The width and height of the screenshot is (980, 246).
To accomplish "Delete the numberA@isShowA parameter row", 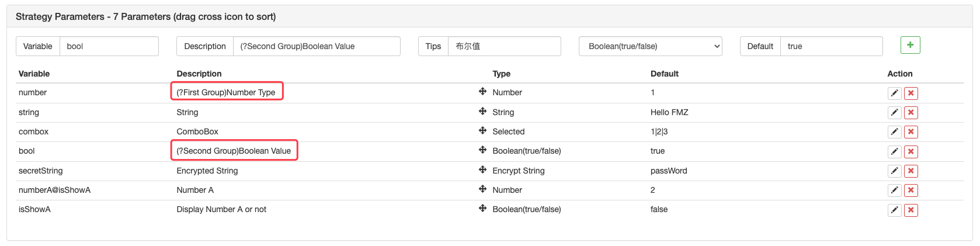I will [x=911, y=190].
